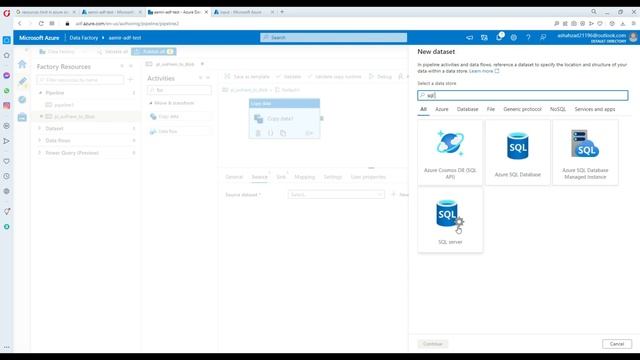
Task: Click the Activities search field
Action: (179, 90)
